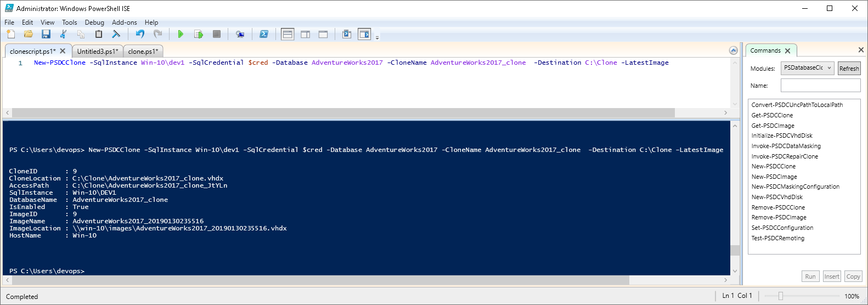The height and width of the screenshot is (305, 868).
Task: Paste from clipboard using the toolbar paste icon
Action: point(99,34)
